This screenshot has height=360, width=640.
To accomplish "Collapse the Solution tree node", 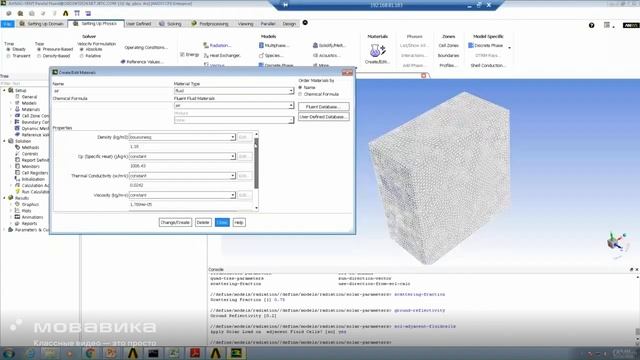I will pos(4,141).
